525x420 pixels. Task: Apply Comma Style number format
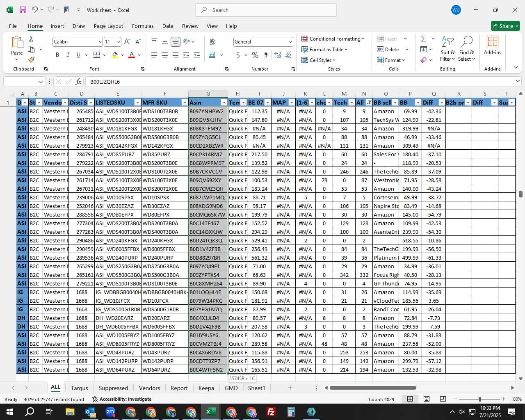pos(266,55)
